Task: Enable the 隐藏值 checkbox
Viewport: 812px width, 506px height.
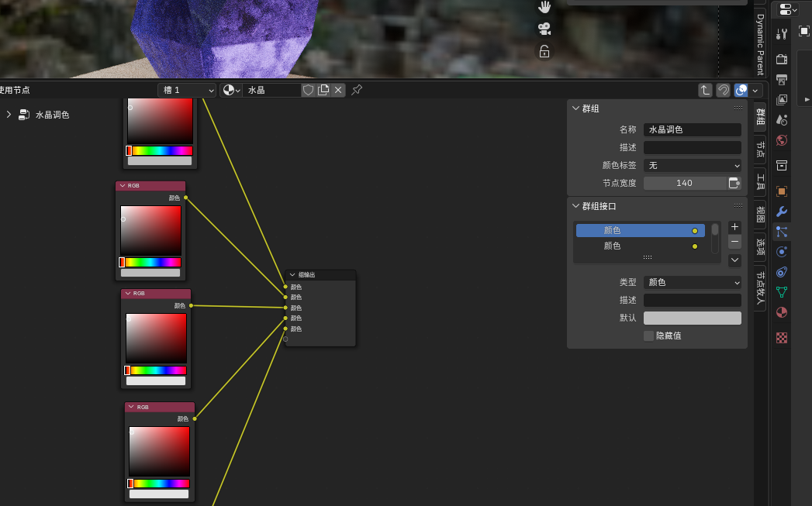Action: coord(648,336)
